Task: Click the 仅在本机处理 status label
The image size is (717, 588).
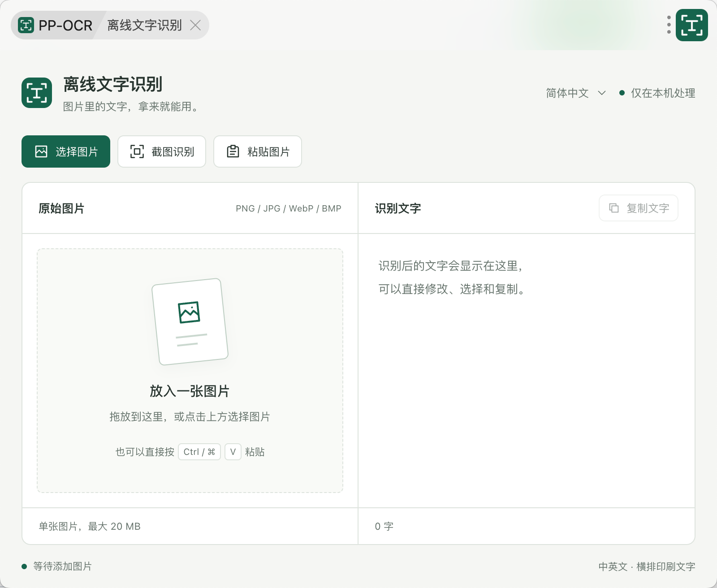Action: (663, 93)
